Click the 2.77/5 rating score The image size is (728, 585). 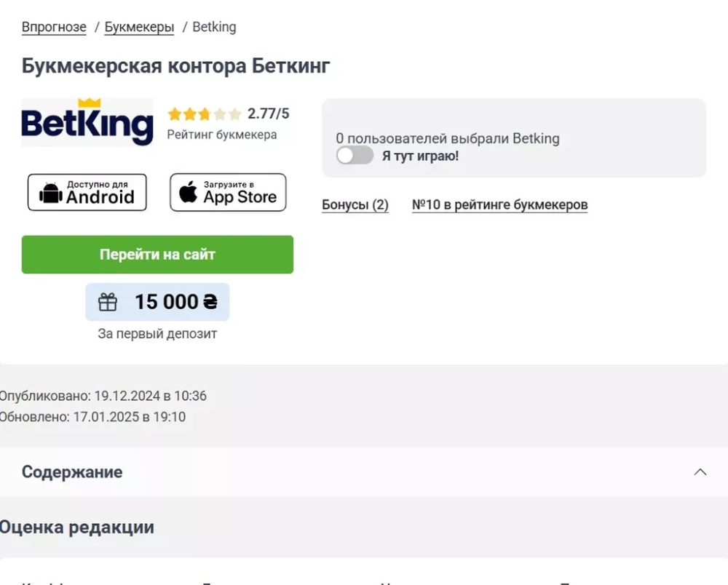pos(269,114)
